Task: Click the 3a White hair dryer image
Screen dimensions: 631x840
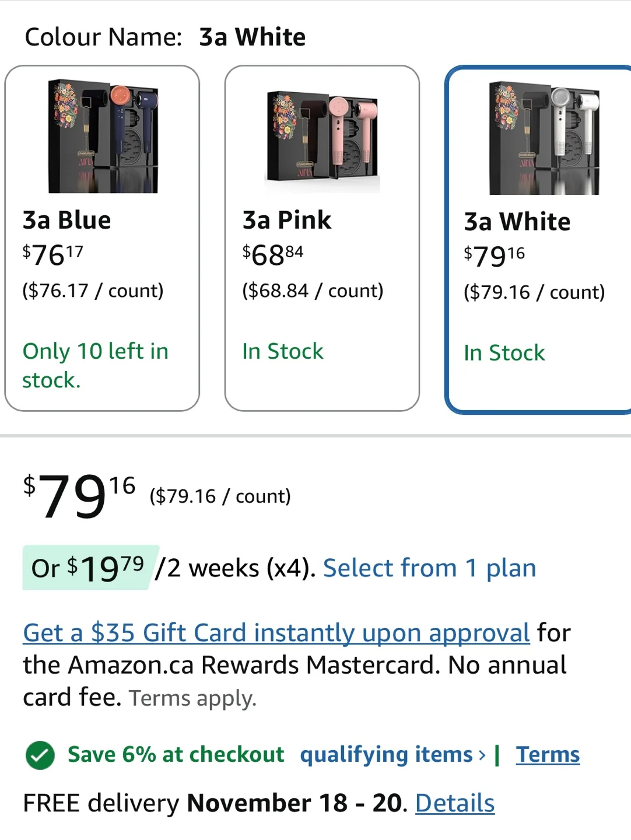Action: pos(544,138)
